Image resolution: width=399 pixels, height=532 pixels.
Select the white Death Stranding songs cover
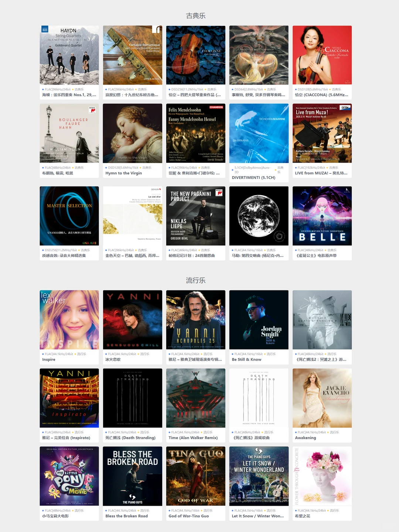[x=259, y=398]
